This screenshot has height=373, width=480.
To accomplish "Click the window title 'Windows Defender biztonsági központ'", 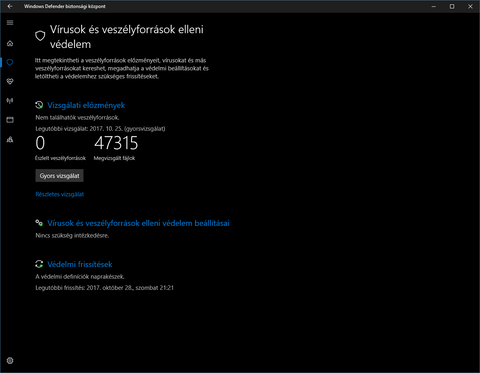I will [65, 6].
